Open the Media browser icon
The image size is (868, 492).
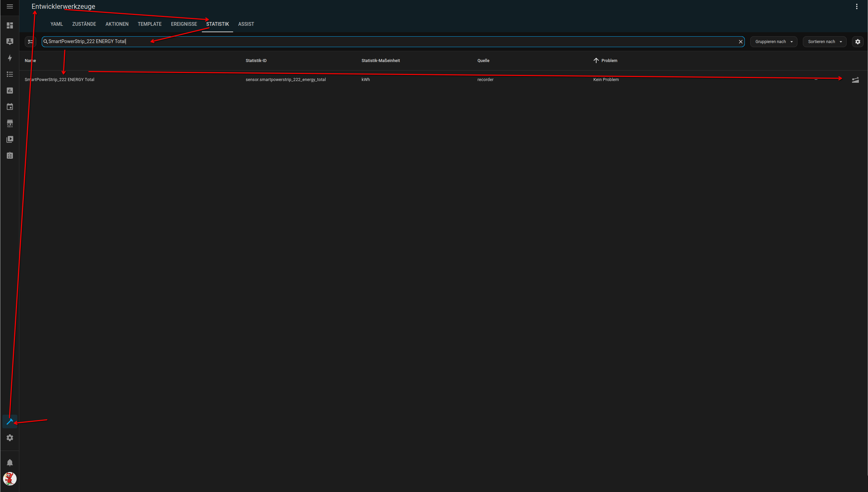(x=10, y=139)
